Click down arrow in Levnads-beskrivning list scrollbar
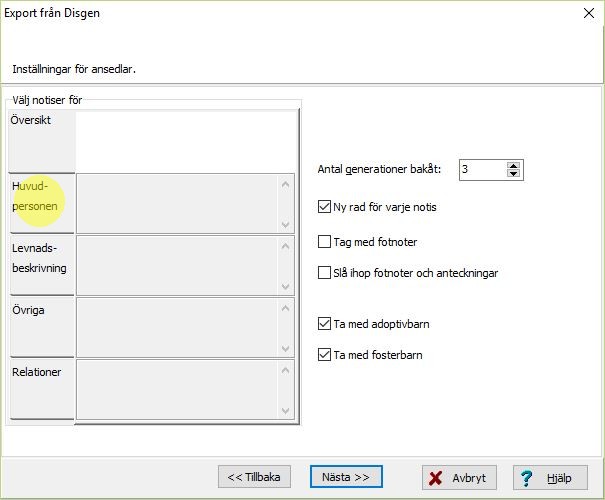 click(x=286, y=287)
